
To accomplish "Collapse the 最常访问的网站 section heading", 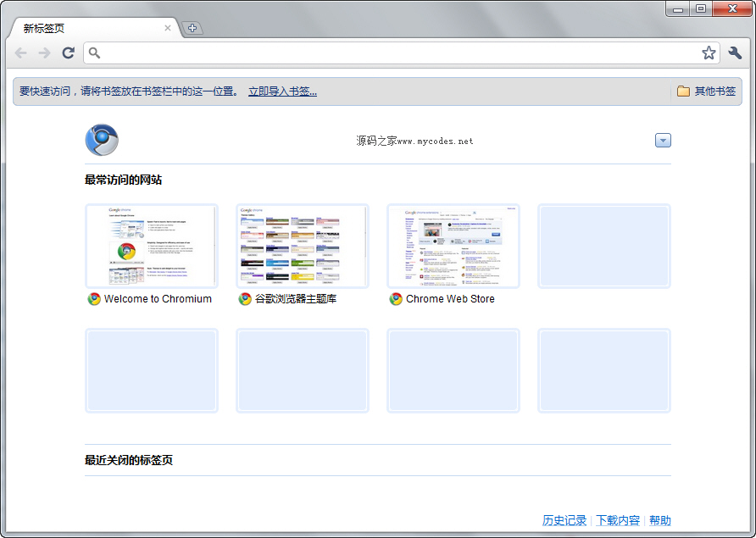I will (123, 180).
